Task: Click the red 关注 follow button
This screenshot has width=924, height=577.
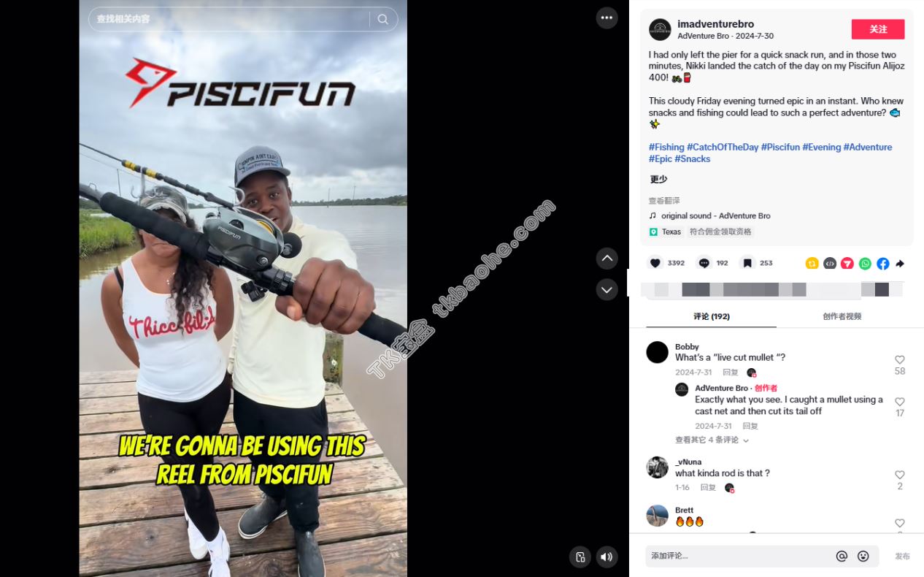Action: [878, 29]
